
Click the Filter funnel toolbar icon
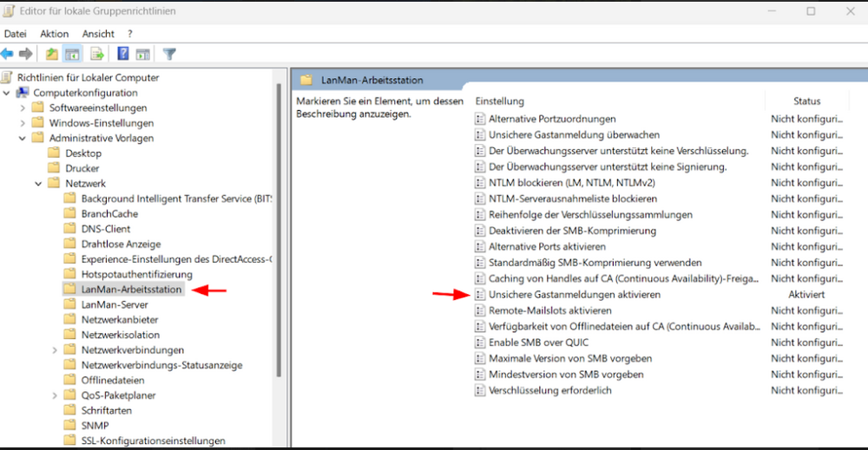169,54
